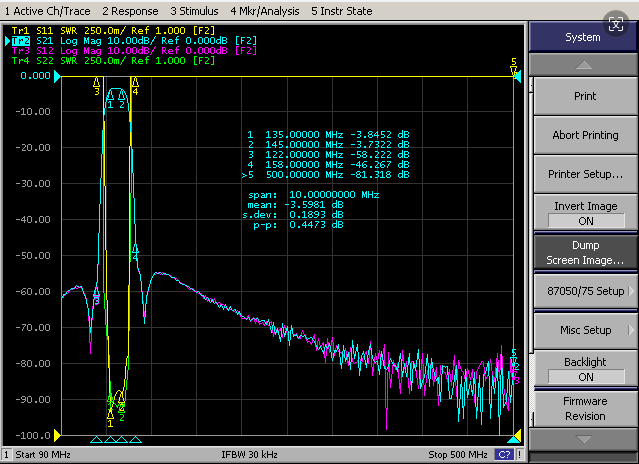Click the channel 1 indicator in status bar
Viewport: 639px width, 464px height.
coord(6,455)
